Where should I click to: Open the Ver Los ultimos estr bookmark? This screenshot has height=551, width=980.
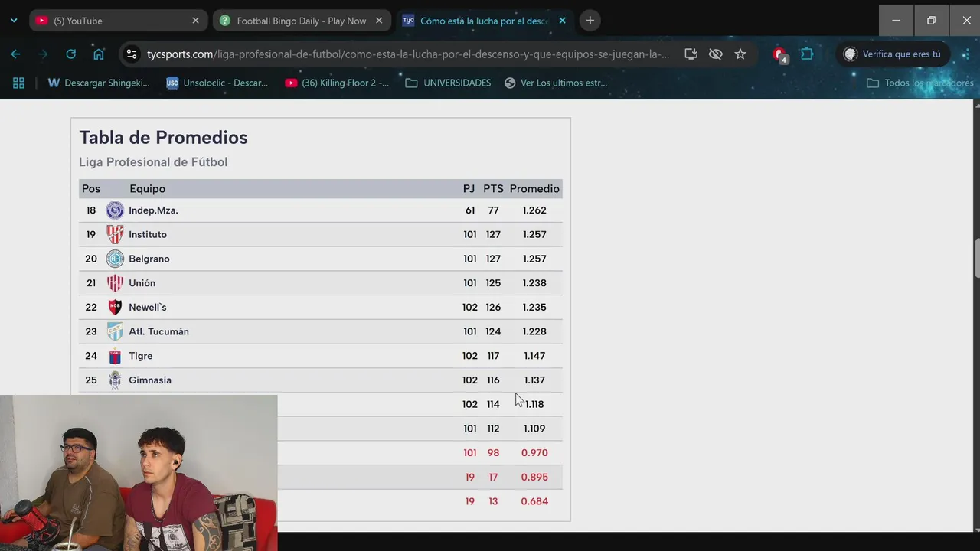tap(556, 83)
